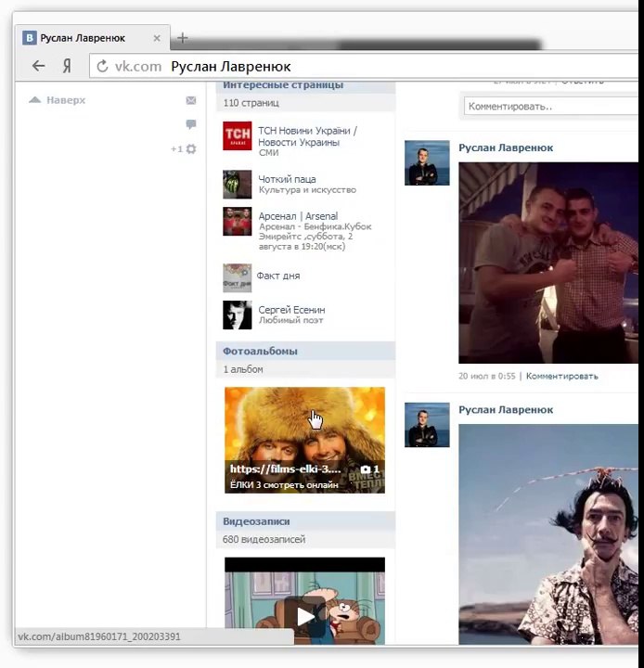This screenshot has width=644, height=668.
Task: Close the Руслан Лавренюк tab
Action: point(157,38)
